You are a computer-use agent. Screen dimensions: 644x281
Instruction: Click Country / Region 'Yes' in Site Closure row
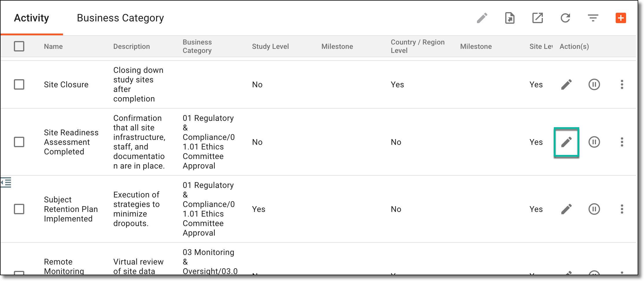(x=397, y=84)
